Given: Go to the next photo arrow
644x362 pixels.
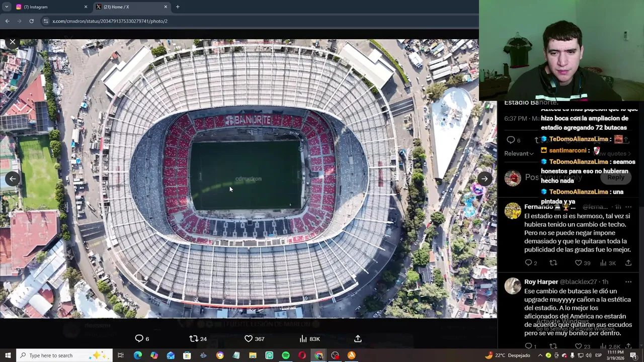Looking at the screenshot, I should pos(484,178).
